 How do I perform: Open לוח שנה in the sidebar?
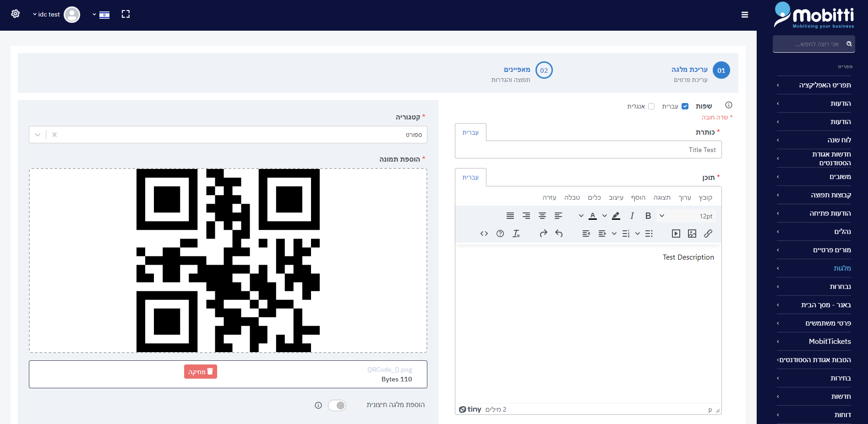[814, 140]
